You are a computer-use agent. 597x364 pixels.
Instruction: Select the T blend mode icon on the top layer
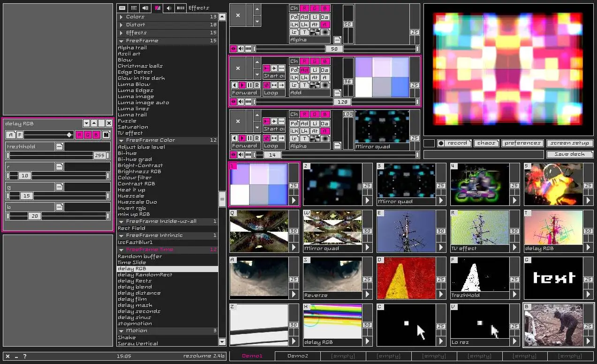coord(304,32)
